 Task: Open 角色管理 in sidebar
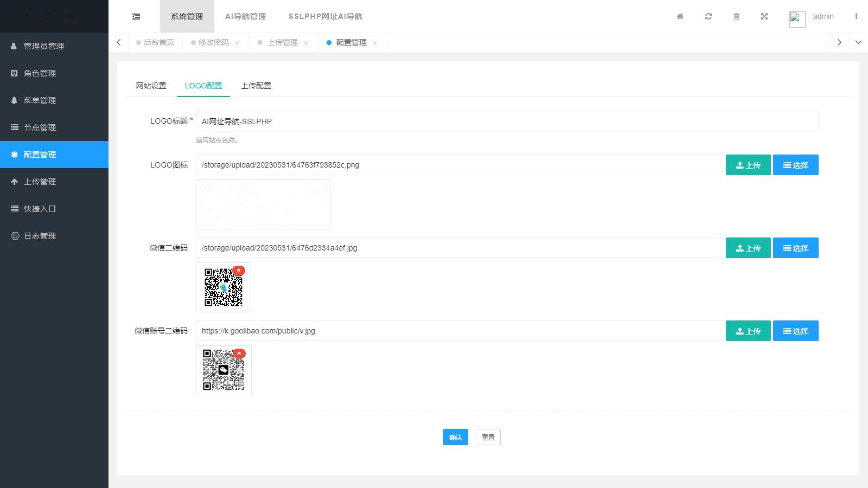54,73
